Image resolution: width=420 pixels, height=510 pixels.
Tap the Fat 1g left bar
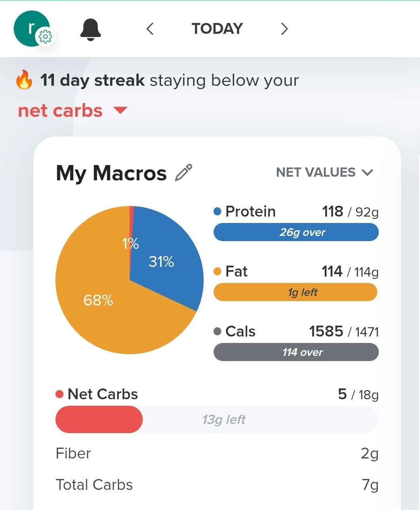pos(296,292)
